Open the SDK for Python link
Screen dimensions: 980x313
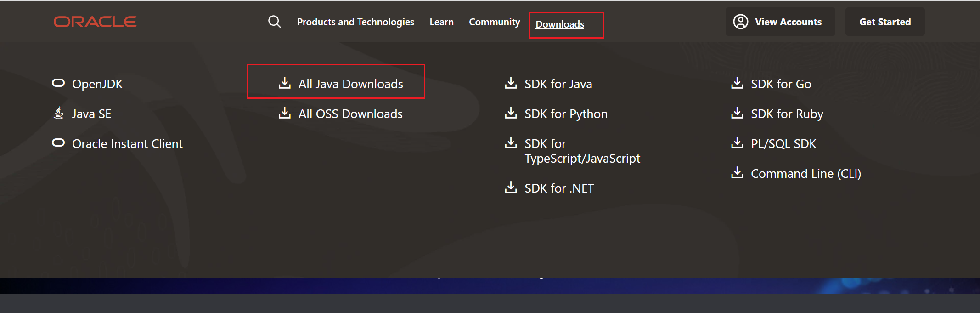[566, 114]
